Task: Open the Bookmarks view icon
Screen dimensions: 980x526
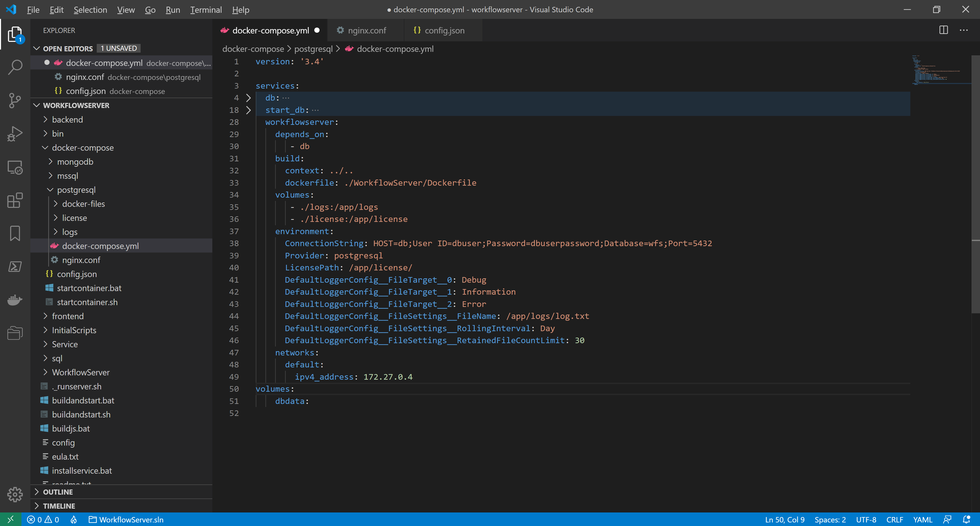Action: (15, 233)
